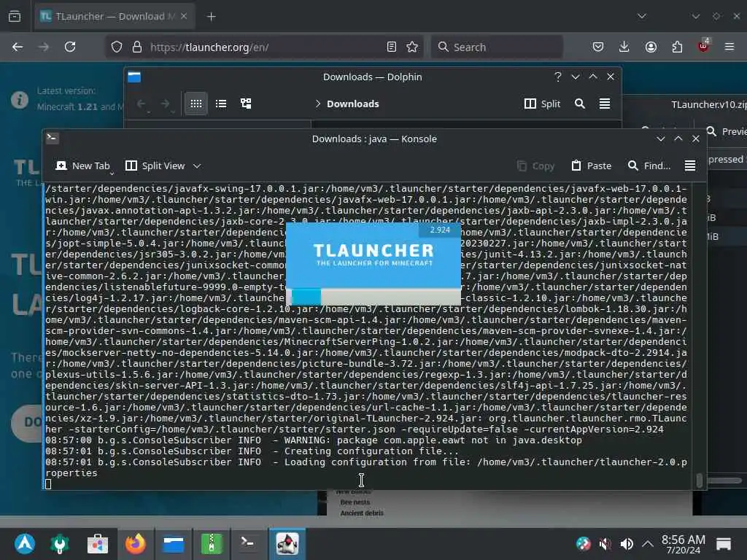Open a New Tab in Konsole

click(x=83, y=166)
